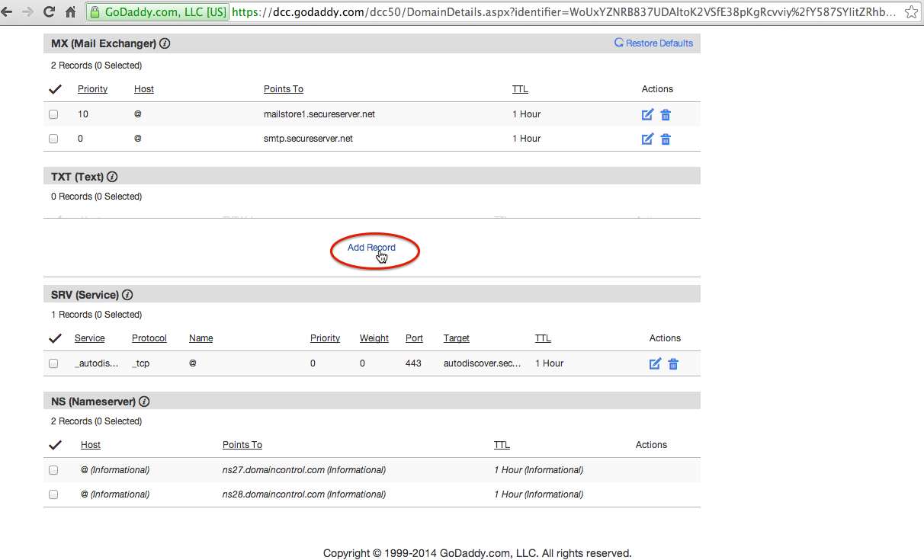Open info icon next to TXT (Text)

112,177
